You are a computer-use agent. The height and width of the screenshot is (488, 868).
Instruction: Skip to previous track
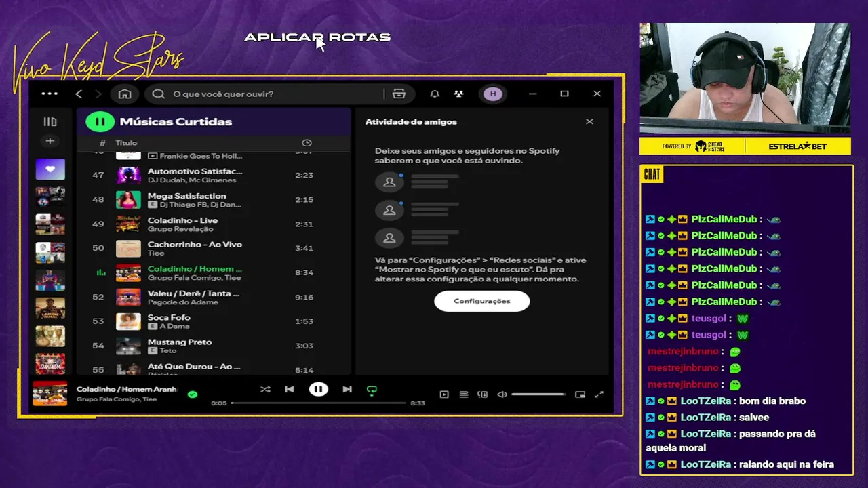coord(290,389)
